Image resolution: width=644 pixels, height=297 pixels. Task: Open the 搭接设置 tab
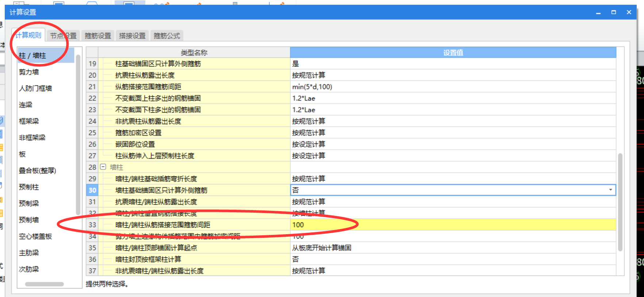[132, 36]
